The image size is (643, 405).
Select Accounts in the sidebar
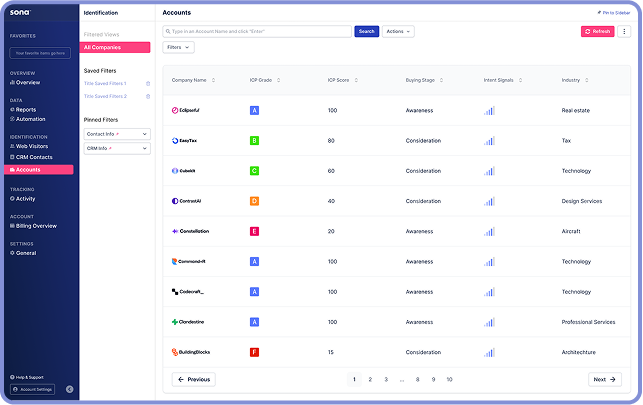(x=39, y=169)
